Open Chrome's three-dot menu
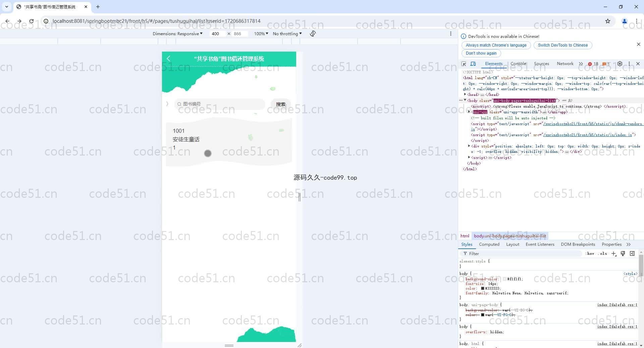Image resolution: width=644 pixels, height=348 pixels. [636, 21]
